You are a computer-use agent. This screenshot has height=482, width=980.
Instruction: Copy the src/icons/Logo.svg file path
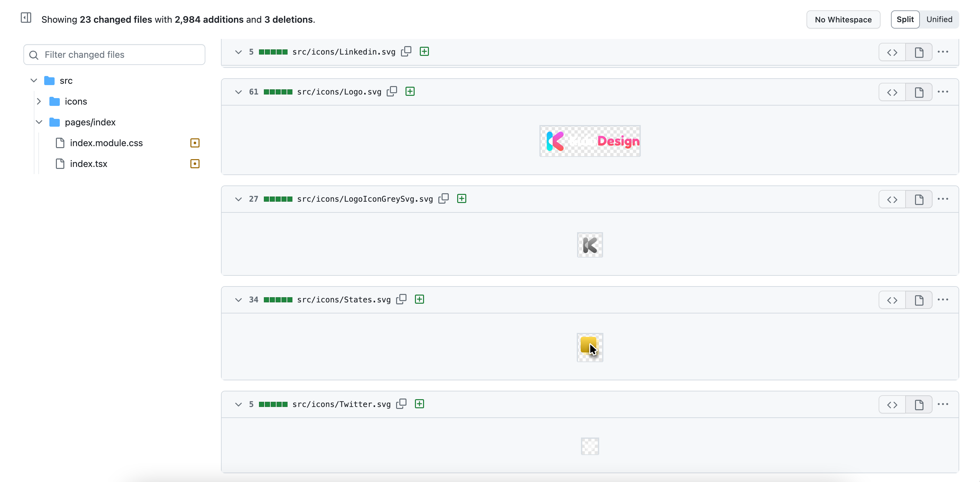[x=392, y=92]
